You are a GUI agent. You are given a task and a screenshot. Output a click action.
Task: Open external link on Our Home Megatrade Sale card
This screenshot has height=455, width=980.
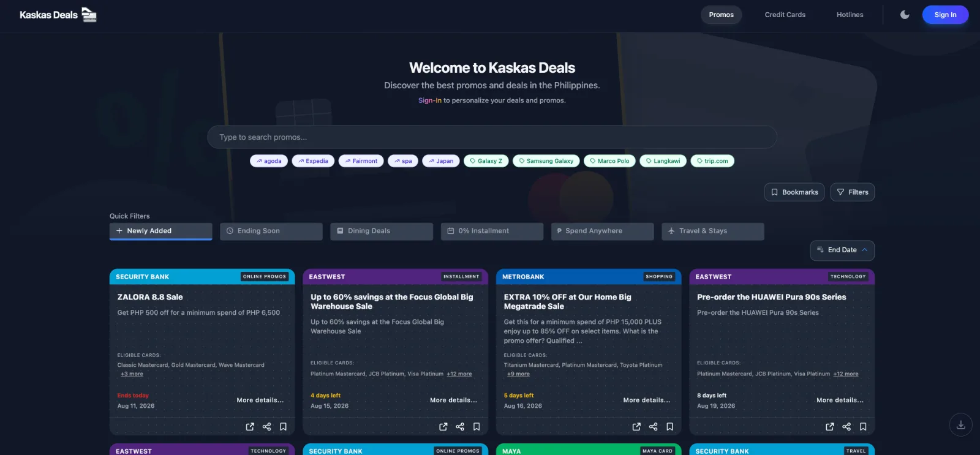(x=636, y=427)
